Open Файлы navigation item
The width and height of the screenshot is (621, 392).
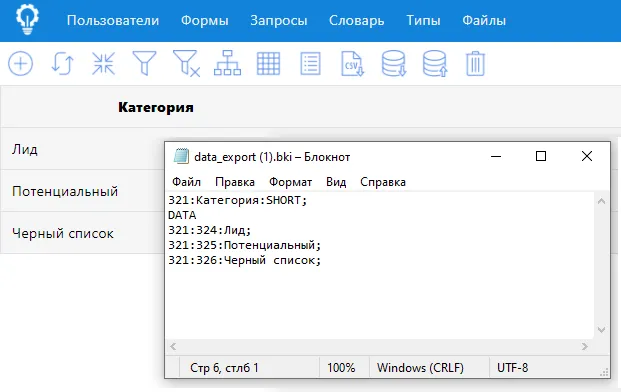tap(484, 21)
